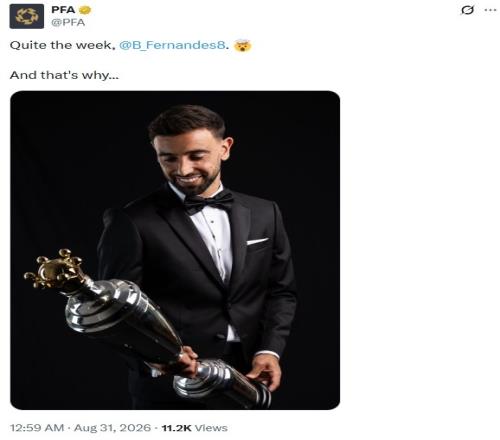The height and width of the screenshot is (440, 500).
Task: Click the silver trophy base in the photo
Action: coord(222,383)
